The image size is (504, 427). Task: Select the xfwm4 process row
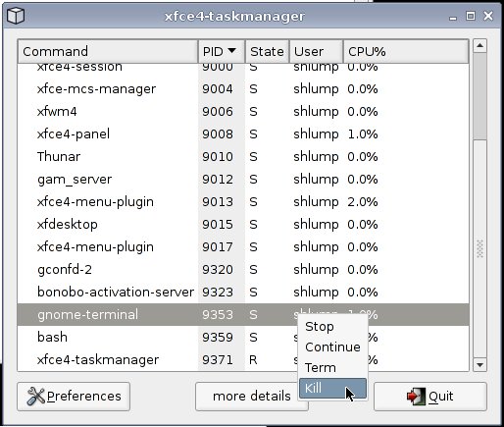tap(243, 112)
